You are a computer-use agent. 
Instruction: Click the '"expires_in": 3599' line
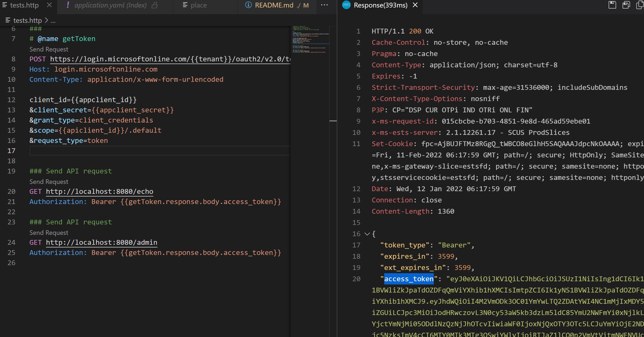(419, 256)
